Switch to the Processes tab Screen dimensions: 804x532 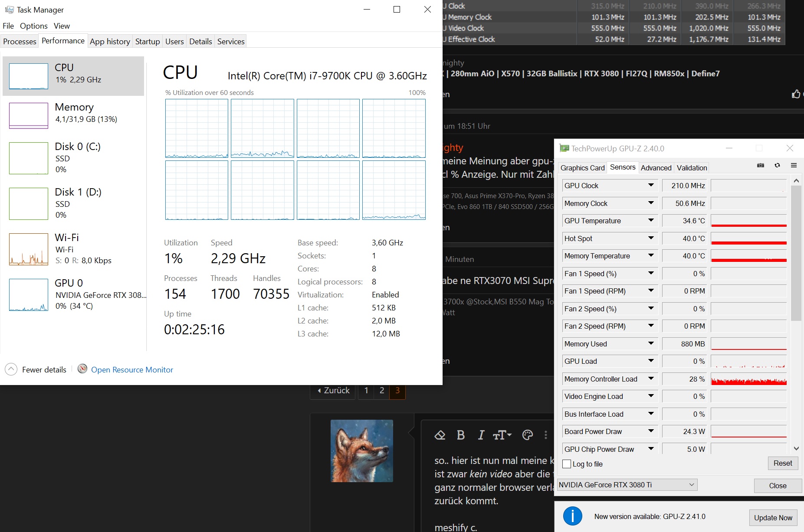(x=20, y=42)
